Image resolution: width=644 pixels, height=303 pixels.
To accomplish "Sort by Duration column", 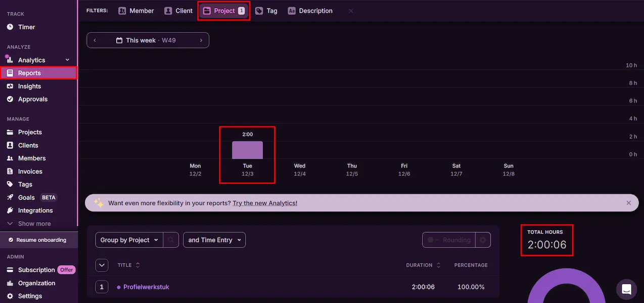I will tap(423, 265).
